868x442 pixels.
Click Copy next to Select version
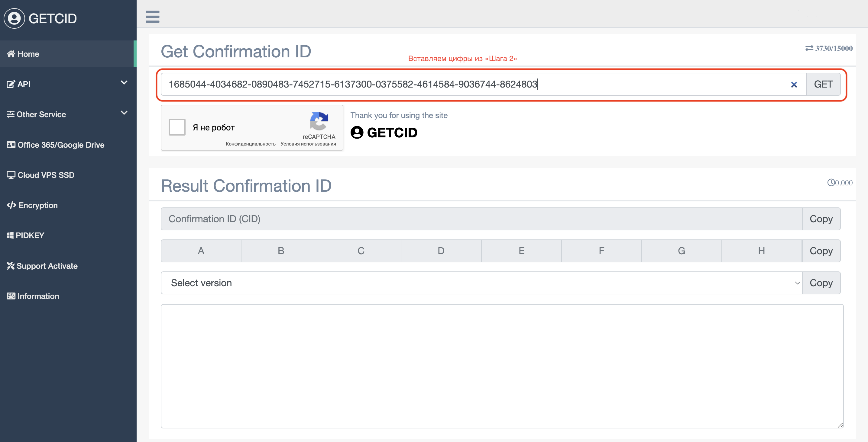821,283
